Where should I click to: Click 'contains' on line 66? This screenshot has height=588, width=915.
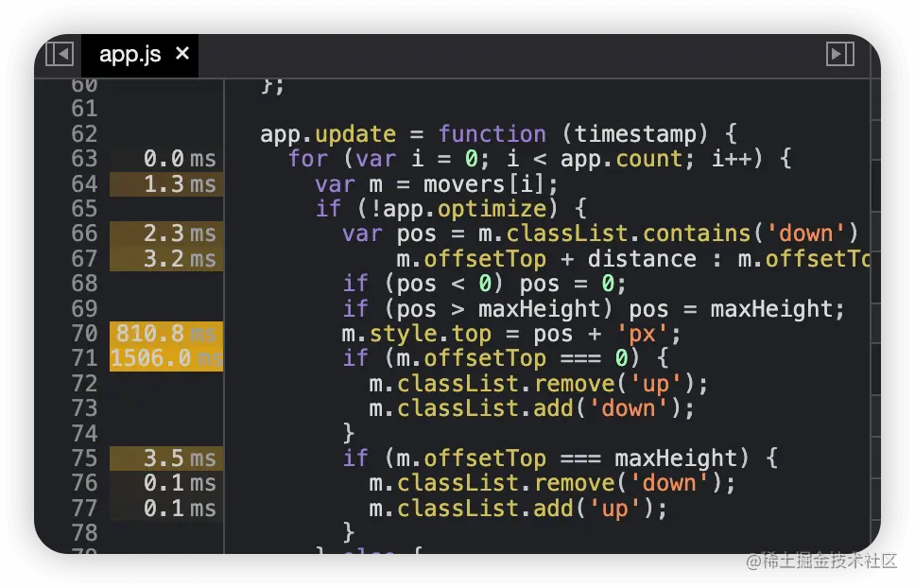(696, 233)
